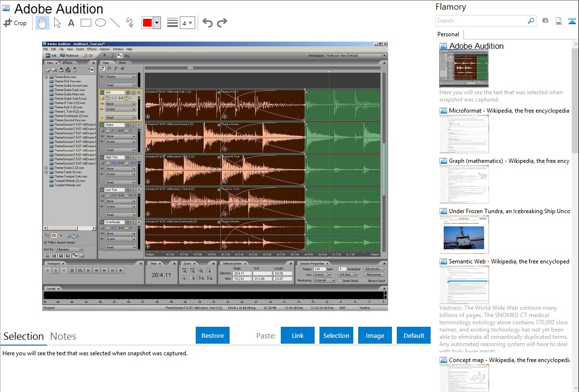
Task: Switch to the Selection tab
Action: 24,336
